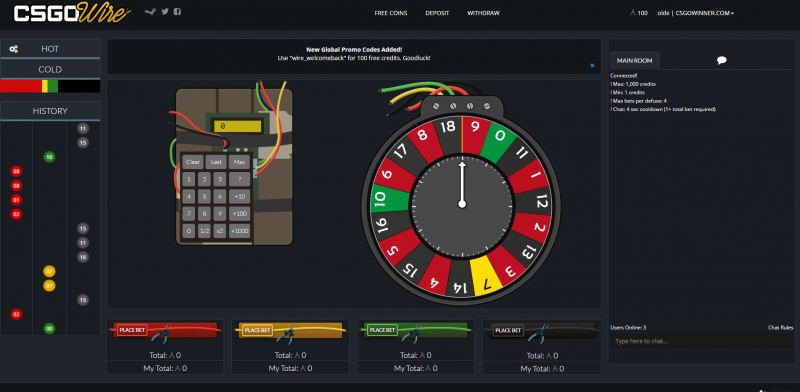
Task: Place bet on the red wire
Action: tap(133, 330)
